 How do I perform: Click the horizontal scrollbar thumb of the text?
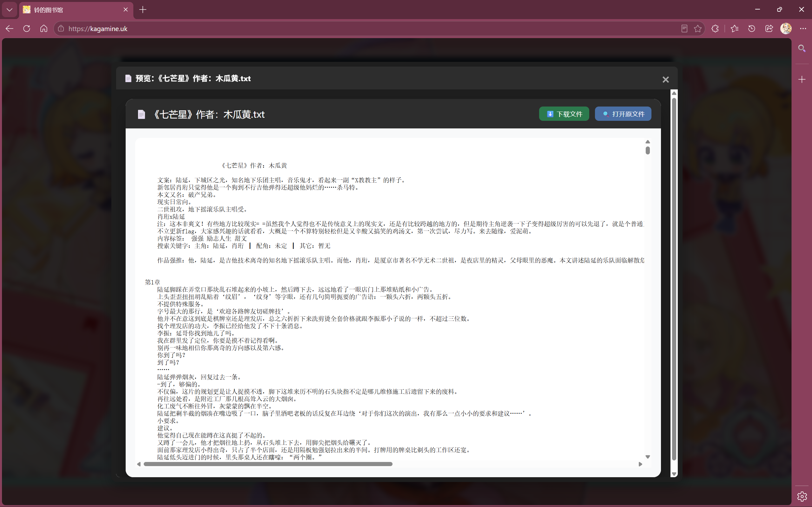point(268,464)
